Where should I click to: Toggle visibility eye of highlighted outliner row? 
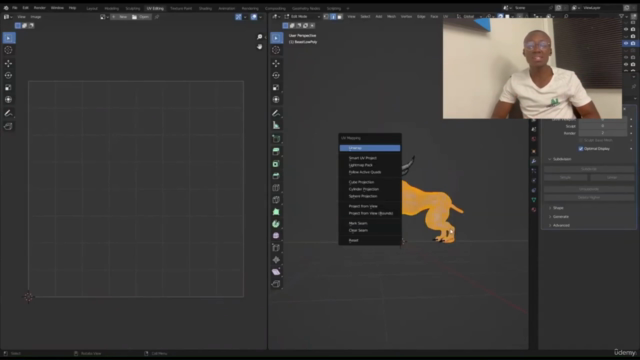tap(626, 43)
